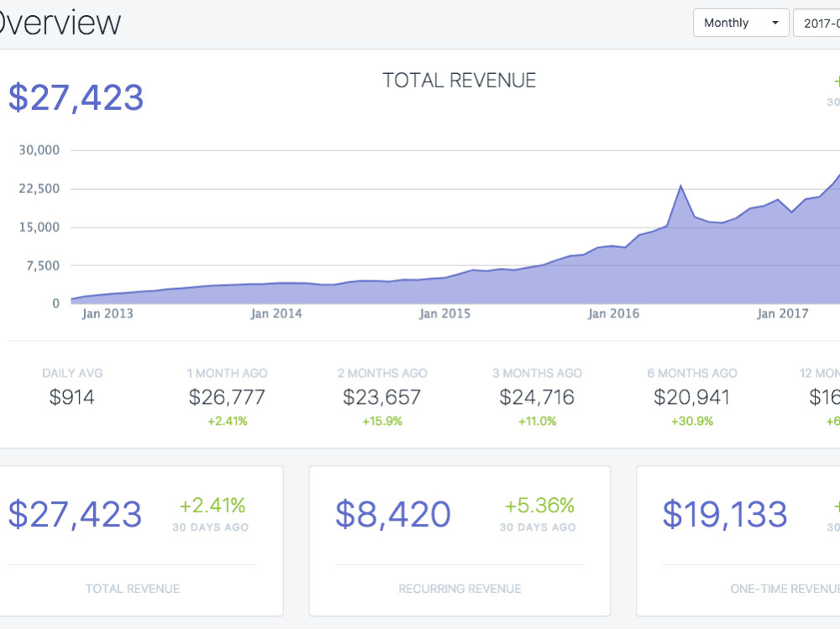Image resolution: width=840 pixels, height=629 pixels.
Task: Click the $20,941 value
Action: [691, 397]
